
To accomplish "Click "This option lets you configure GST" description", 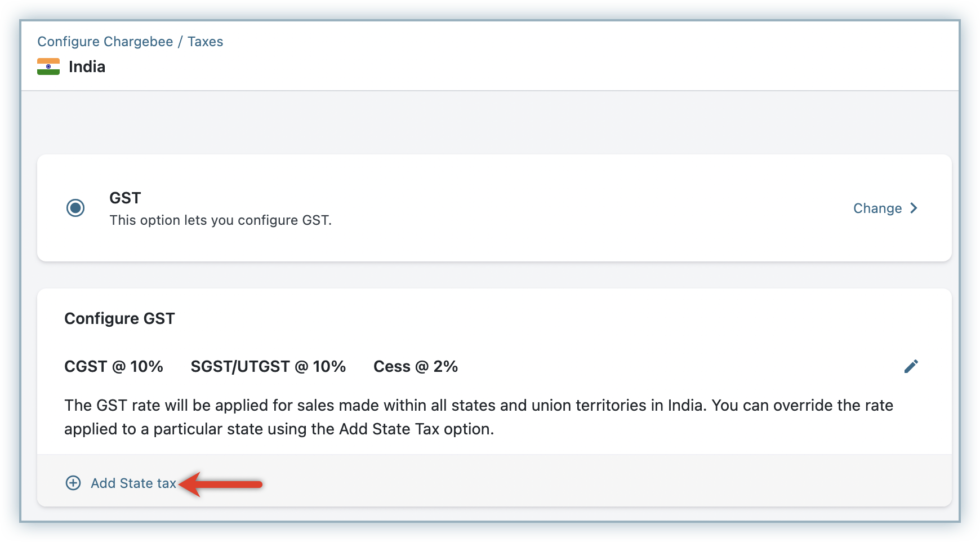I will 220,220.
